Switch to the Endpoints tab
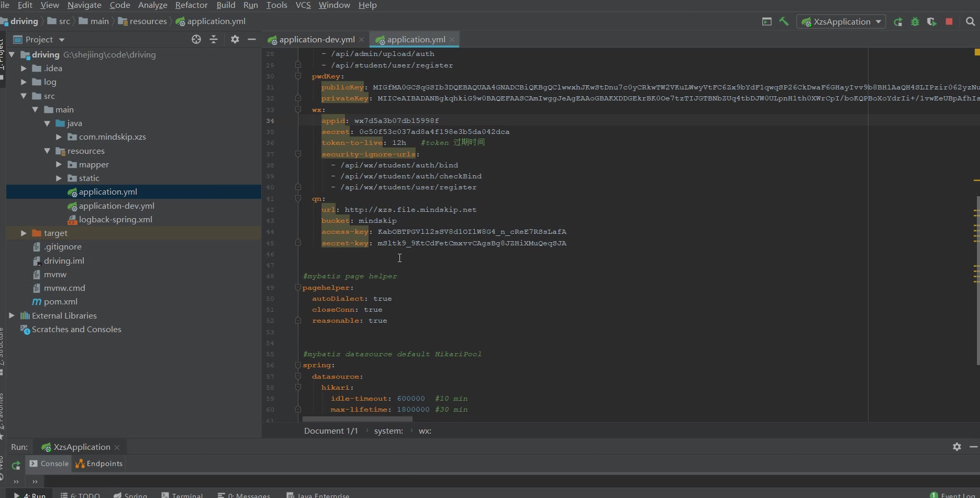Screen dimensions: 980x498 click(99, 464)
